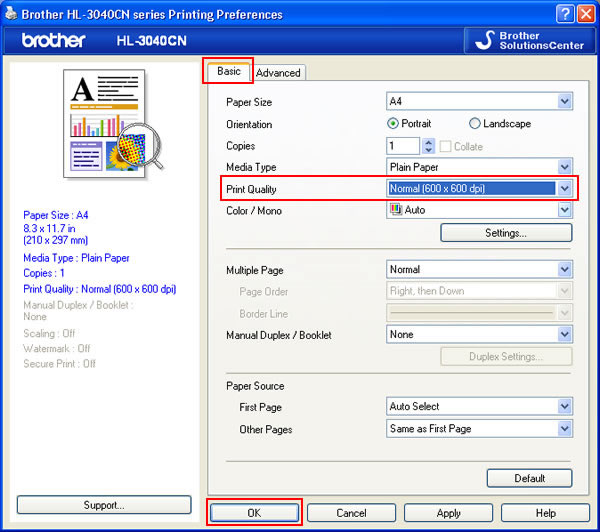This screenshot has height=532, width=600.
Task: Click the Support... button
Action: pyautogui.click(x=104, y=505)
